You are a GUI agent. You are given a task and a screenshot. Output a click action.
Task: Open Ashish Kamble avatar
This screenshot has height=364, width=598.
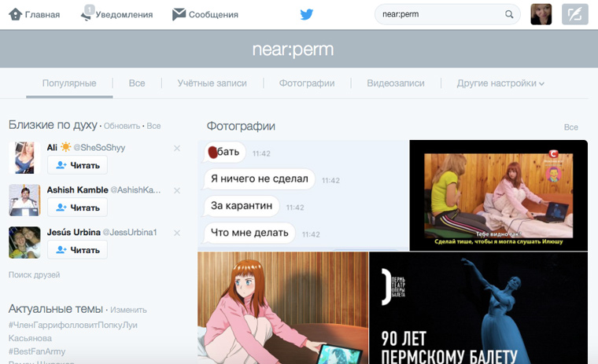point(24,200)
